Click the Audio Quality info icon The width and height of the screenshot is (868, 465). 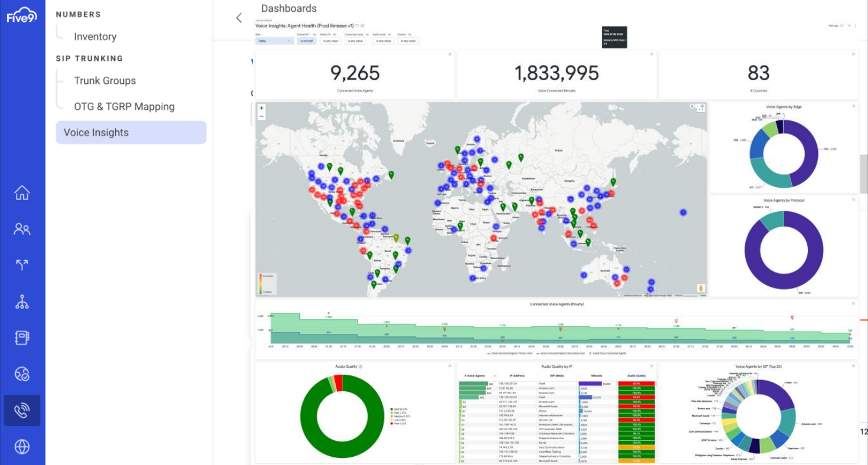[361, 366]
